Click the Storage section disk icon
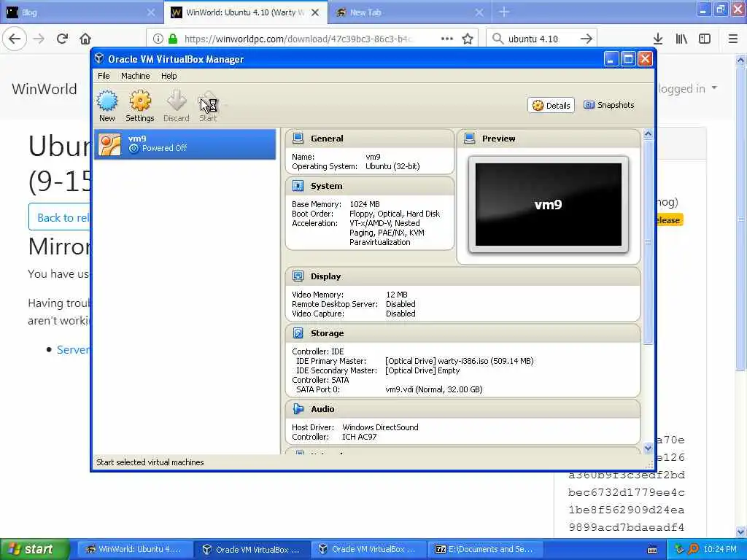 coord(298,333)
